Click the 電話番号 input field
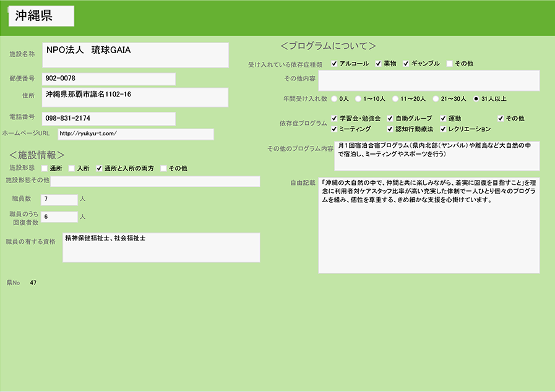The image size is (555, 392). (108, 118)
